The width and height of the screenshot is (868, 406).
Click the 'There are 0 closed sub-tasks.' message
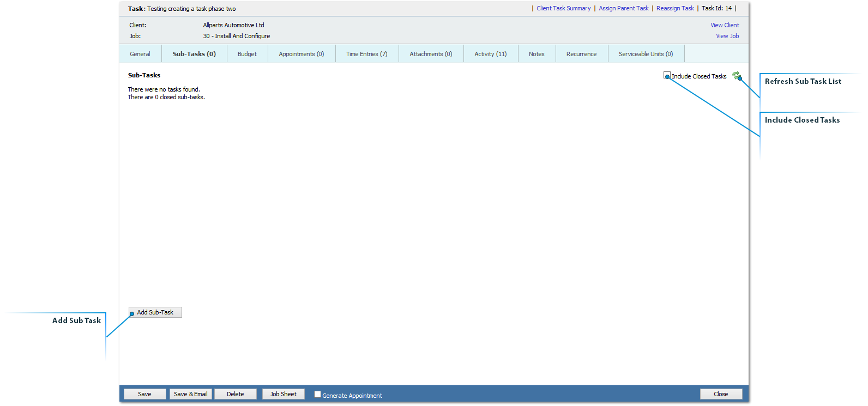pyautogui.click(x=166, y=97)
